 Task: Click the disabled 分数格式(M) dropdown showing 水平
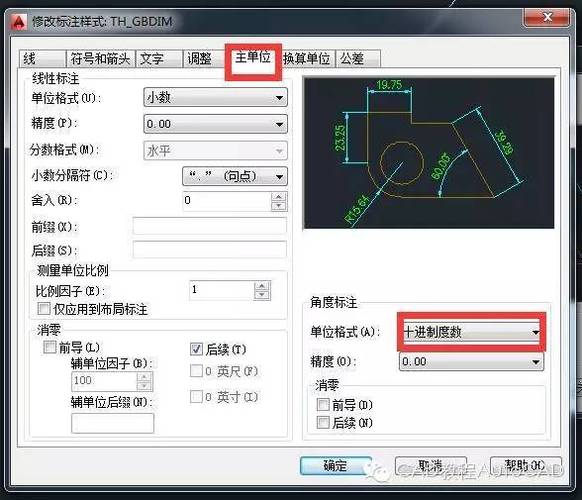(215, 151)
